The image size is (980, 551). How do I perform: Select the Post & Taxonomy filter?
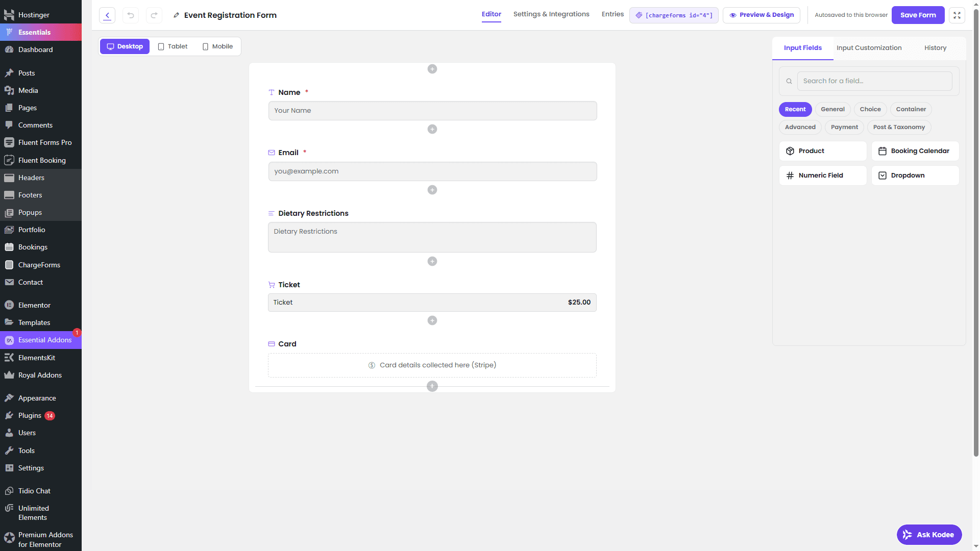click(x=899, y=127)
